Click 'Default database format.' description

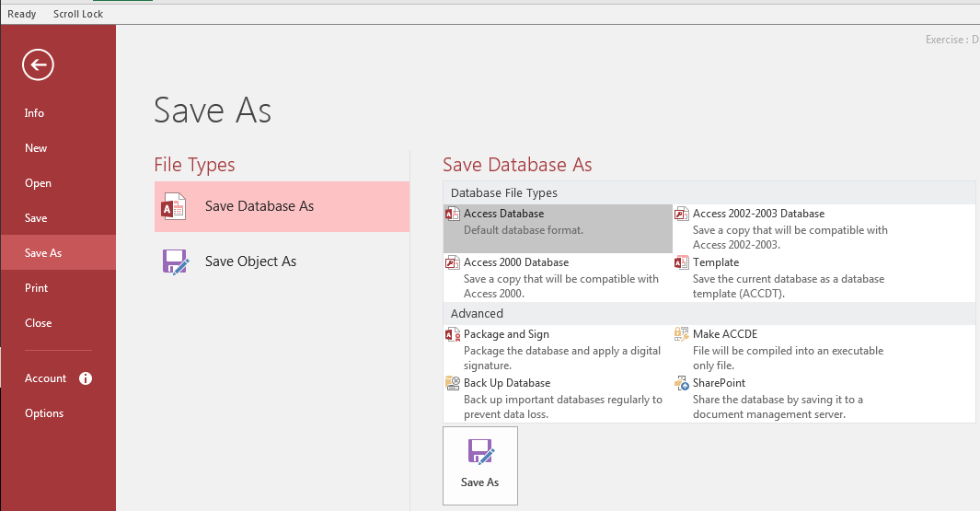tap(523, 230)
